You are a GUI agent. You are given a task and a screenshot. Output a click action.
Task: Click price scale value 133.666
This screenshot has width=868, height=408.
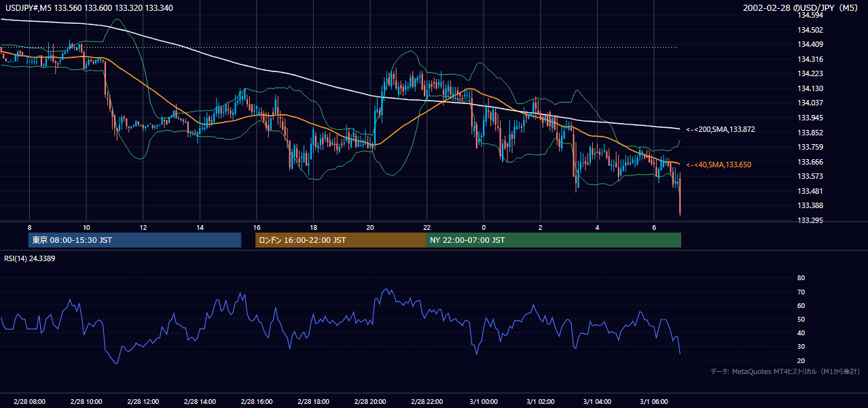point(810,162)
